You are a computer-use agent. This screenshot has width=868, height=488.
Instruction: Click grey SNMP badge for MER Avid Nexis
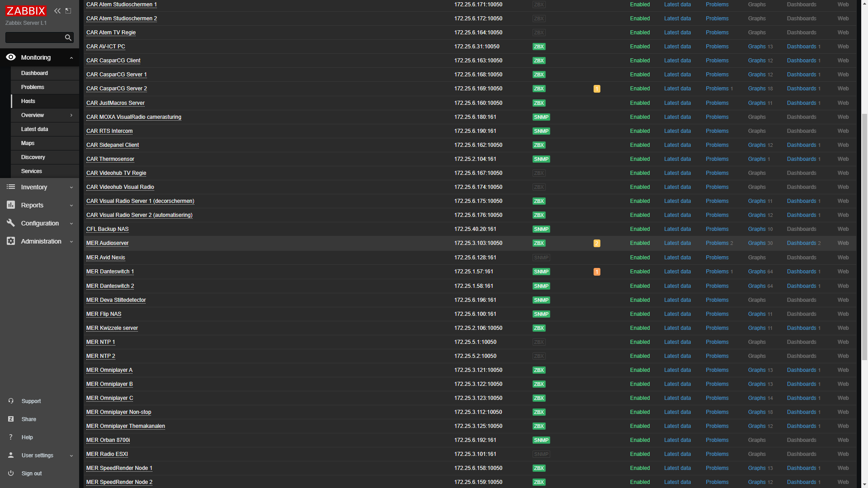(541, 258)
